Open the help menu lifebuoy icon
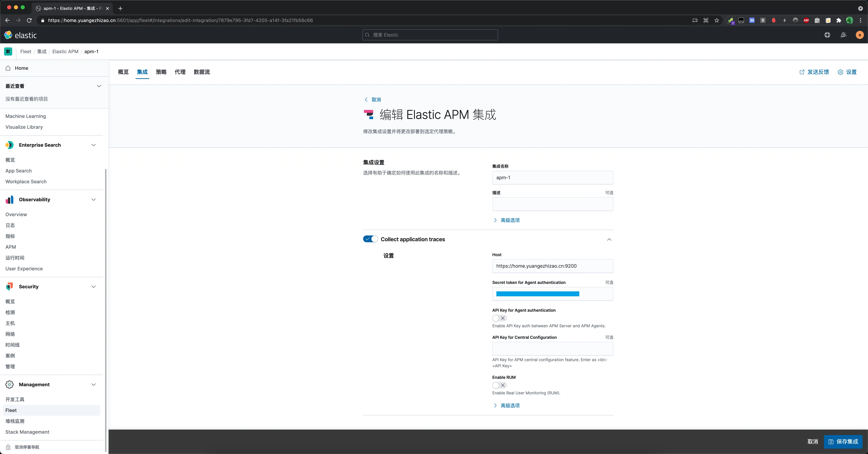The height and width of the screenshot is (454, 868). coord(827,35)
